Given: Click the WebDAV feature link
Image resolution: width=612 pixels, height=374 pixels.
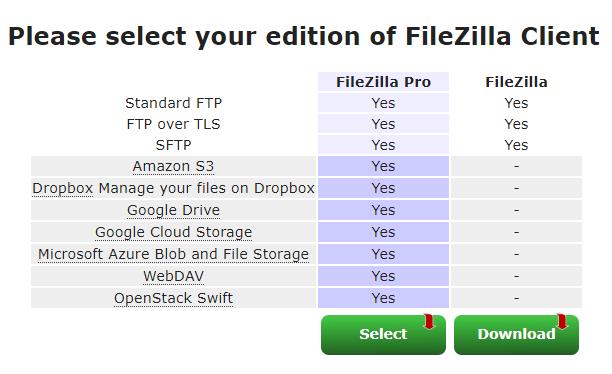Looking at the screenshot, I should [x=173, y=276].
